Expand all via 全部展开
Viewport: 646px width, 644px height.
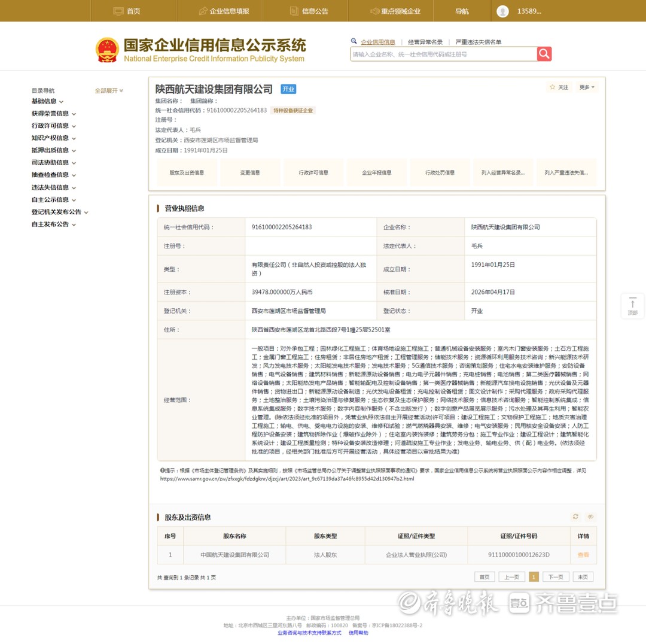pyautogui.click(x=109, y=90)
